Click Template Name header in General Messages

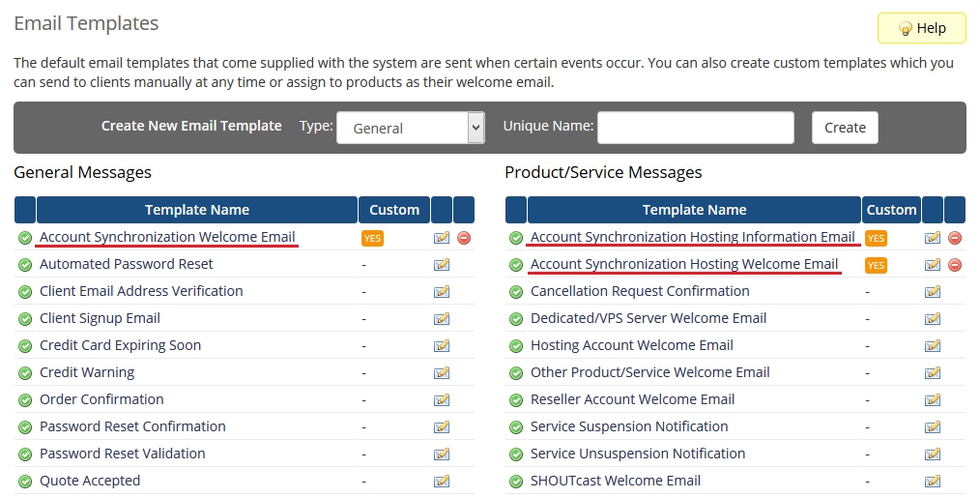[197, 210]
